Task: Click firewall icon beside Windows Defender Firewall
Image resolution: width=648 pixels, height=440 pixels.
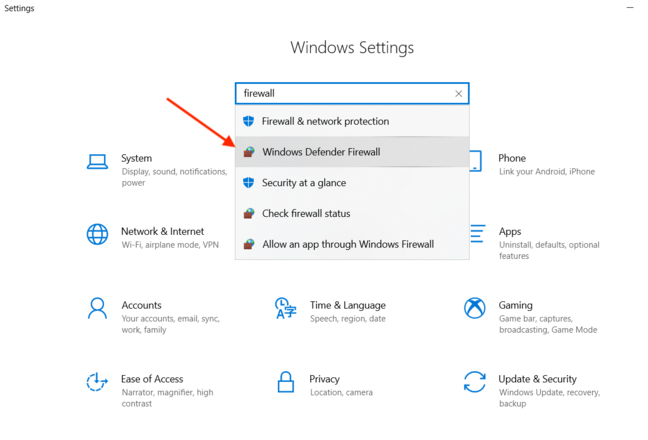Action: click(x=249, y=152)
